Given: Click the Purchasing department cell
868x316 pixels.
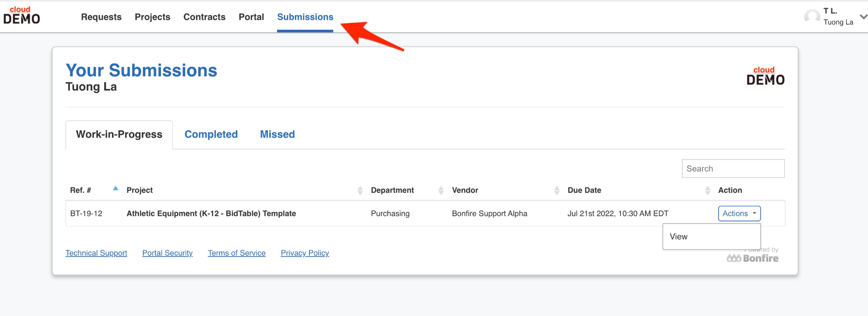Looking at the screenshot, I should 390,214.
